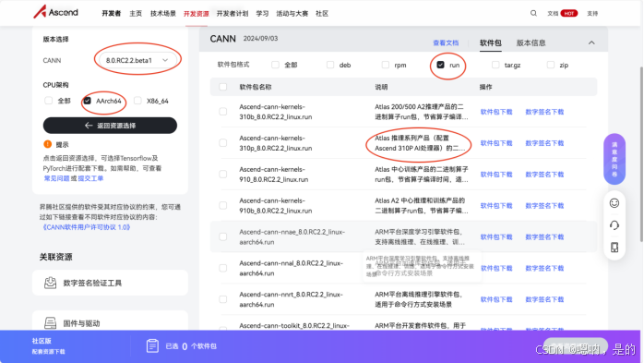Open the 提交工单 link
Screen dimensions: 644x363
(90, 178)
